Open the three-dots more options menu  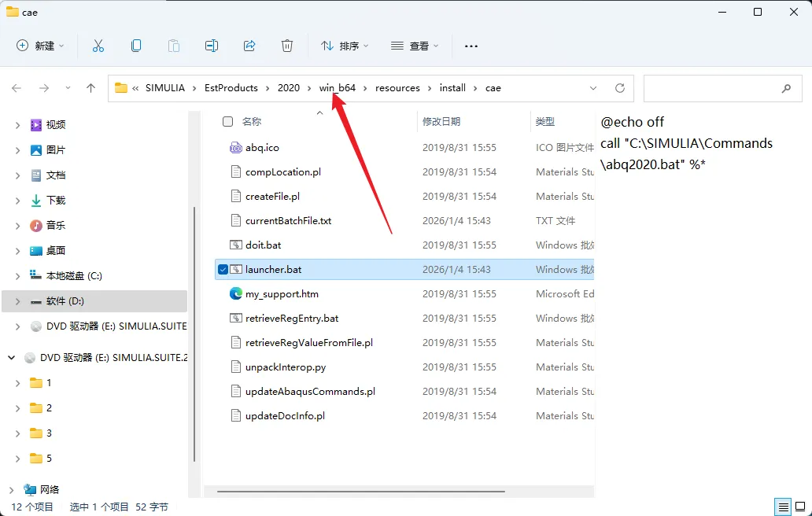471,46
